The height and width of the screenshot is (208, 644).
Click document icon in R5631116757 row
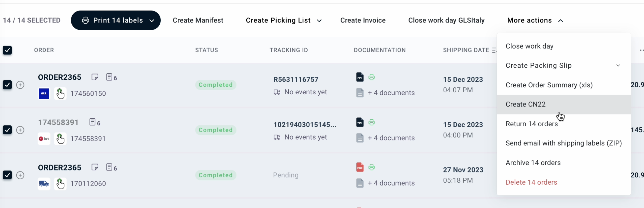[360, 93]
